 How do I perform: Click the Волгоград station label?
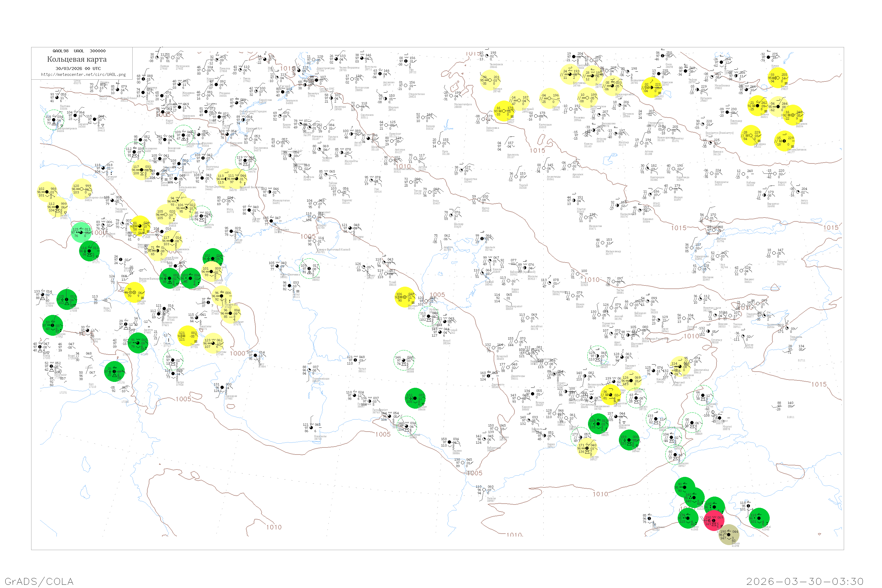[212, 167]
